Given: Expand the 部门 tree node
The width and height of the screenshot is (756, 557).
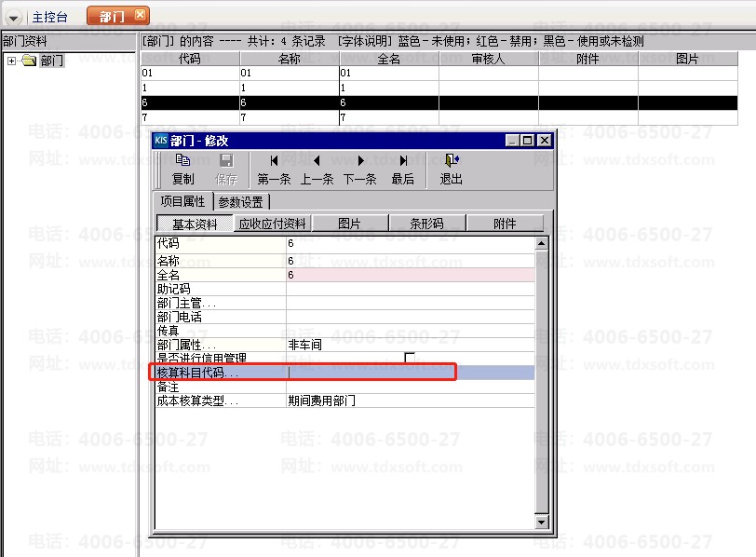Looking at the screenshot, I should tap(11, 61).
